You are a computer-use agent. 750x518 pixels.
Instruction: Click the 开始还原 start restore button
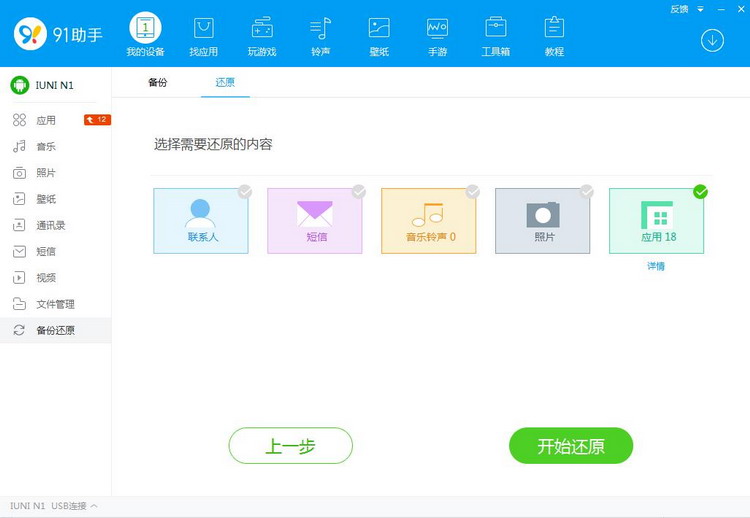(570, 446)
